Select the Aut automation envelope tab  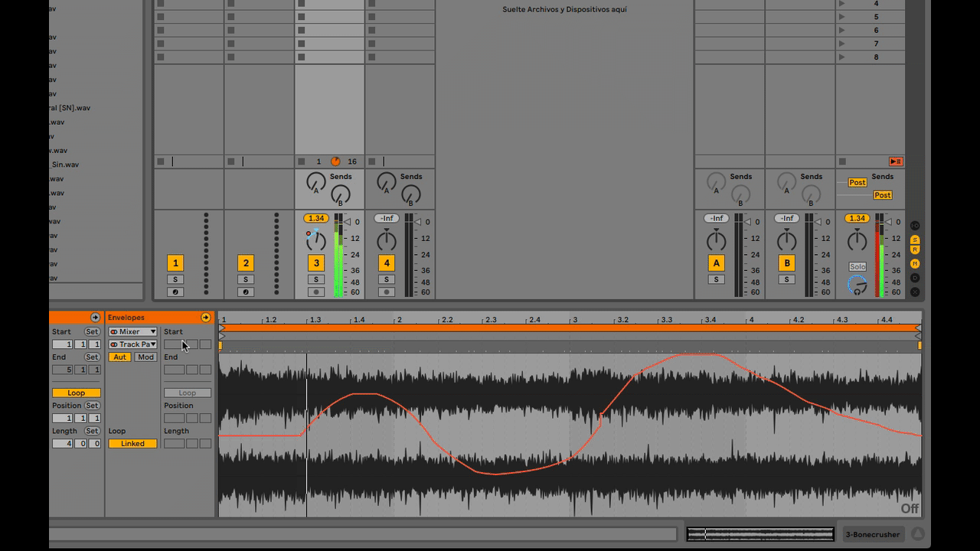point(119,357)
